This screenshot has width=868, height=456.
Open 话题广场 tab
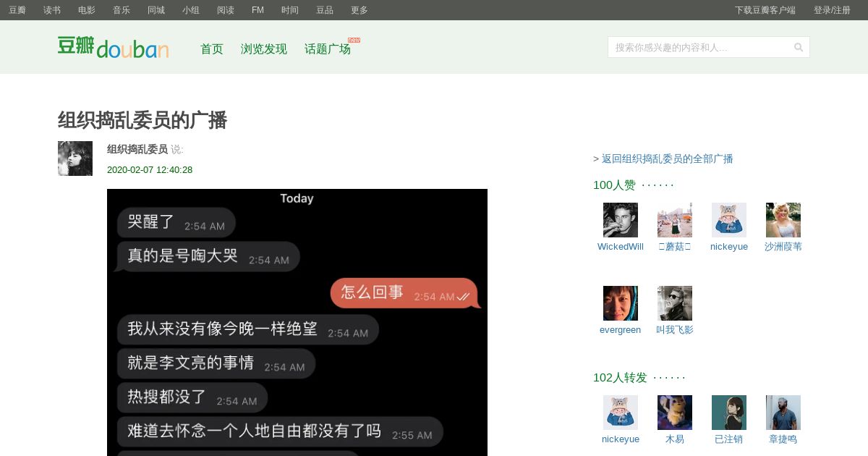point(328,48)
